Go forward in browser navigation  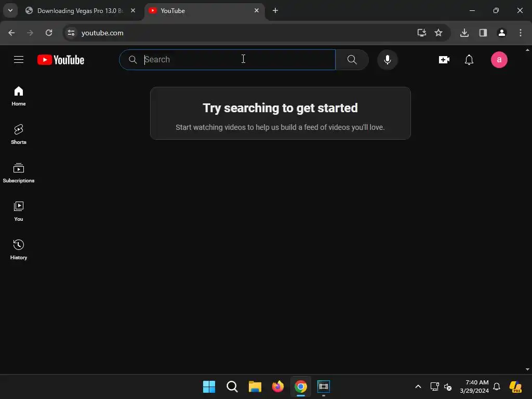point(30,33)
